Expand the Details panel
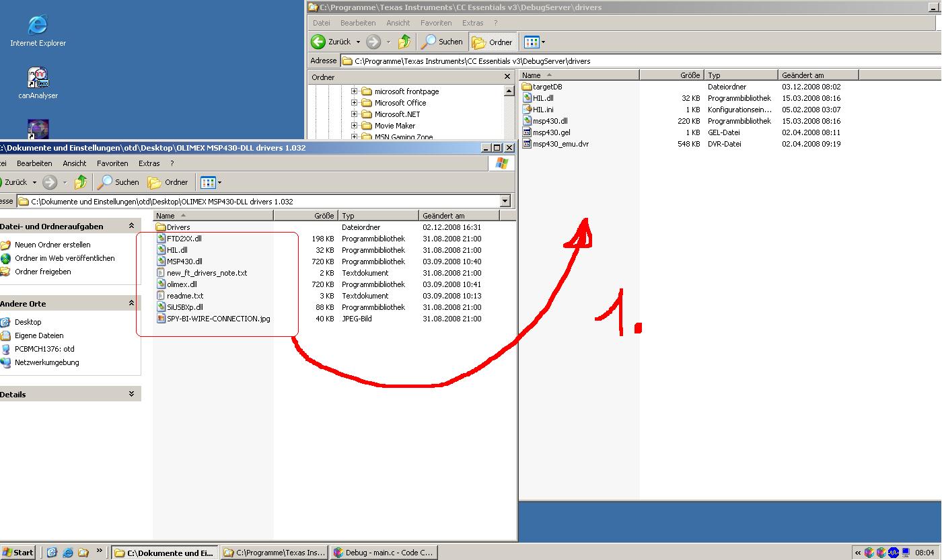The image size is (942, 560). pos(131,394)
